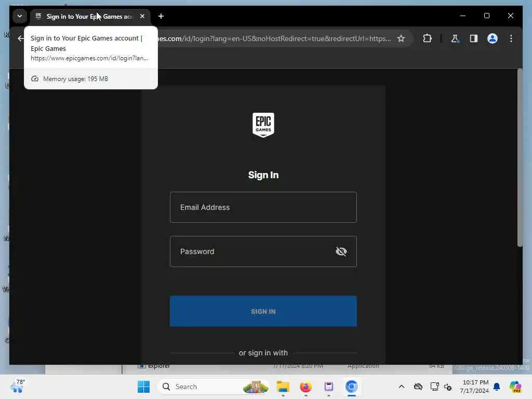Open Copilot preview in the taskbar
532x399 pixels.
[515, 387]
